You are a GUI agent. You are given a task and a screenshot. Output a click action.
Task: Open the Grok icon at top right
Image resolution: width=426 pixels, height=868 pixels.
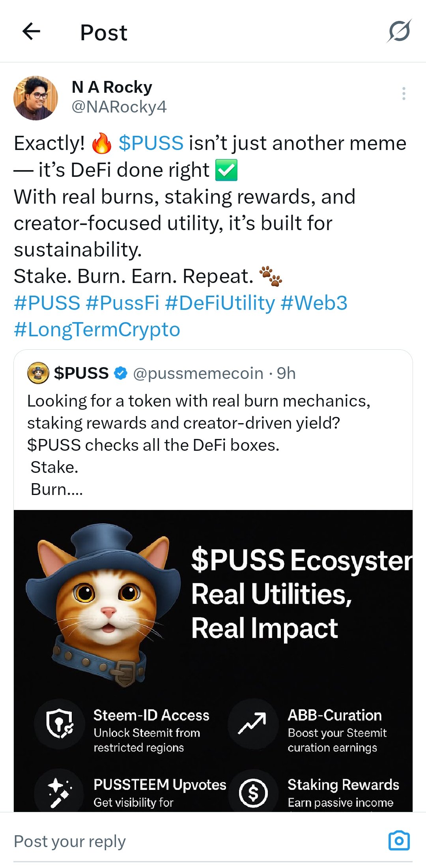coord(399,31)
